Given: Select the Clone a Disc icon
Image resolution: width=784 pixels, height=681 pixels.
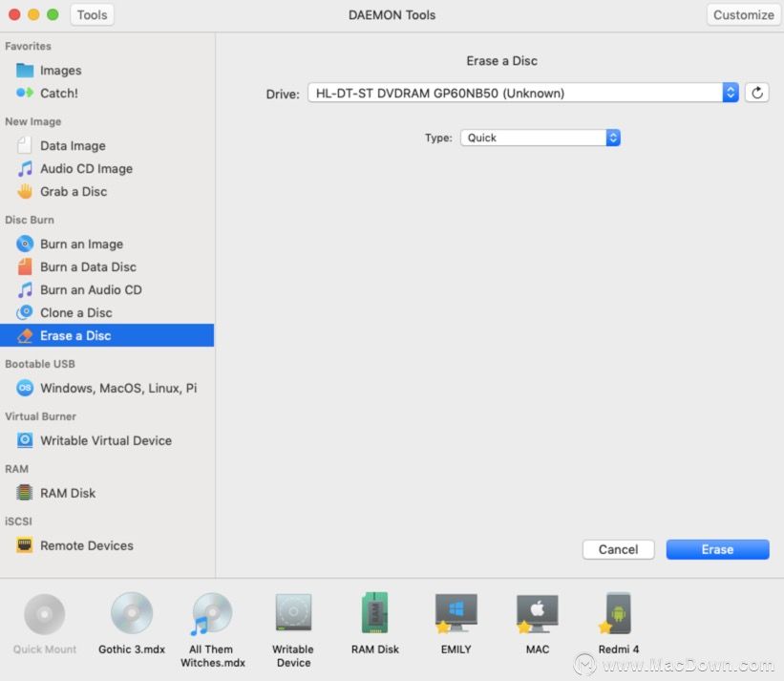Looking at the screenshot, I should [25, 313].
